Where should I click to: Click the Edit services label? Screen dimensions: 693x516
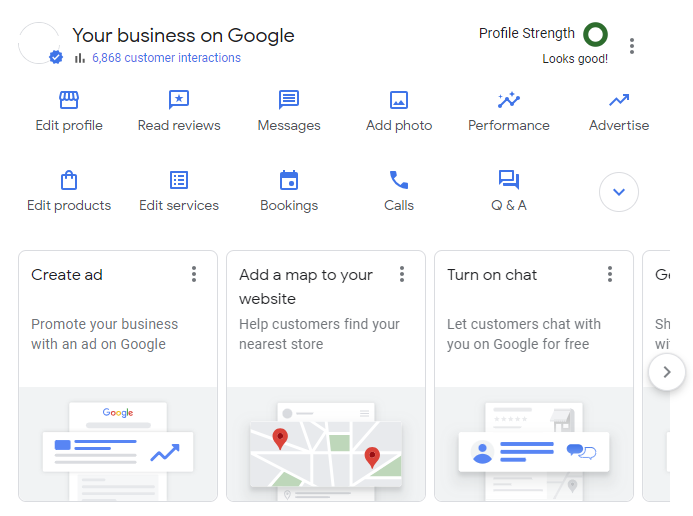click(x=179, y=205)
